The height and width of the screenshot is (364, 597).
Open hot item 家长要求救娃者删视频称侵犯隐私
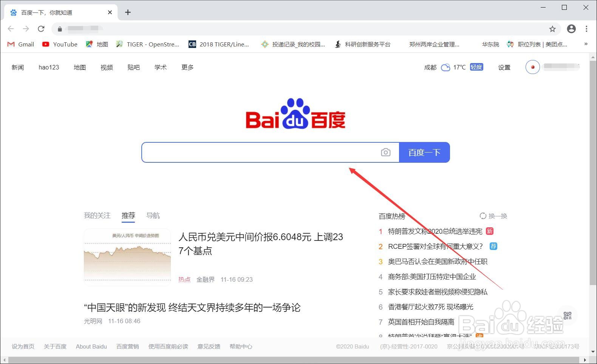438,292
